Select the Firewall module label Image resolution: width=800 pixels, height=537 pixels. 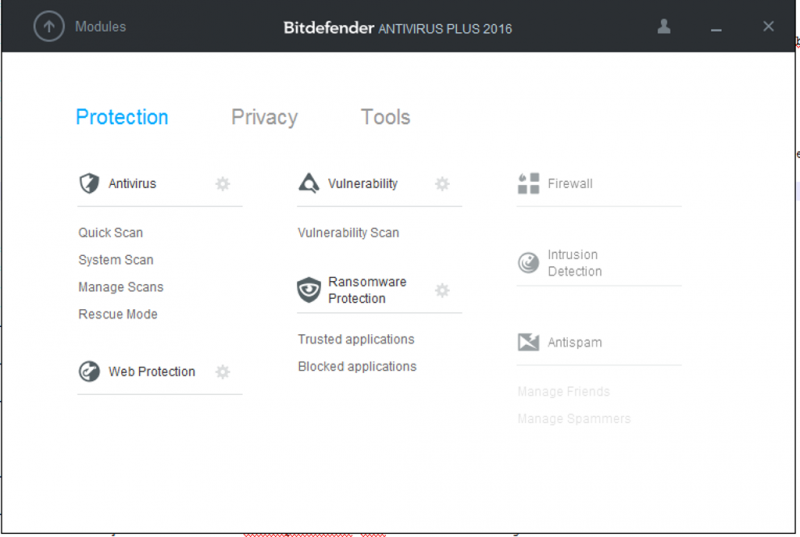(570, 184)
